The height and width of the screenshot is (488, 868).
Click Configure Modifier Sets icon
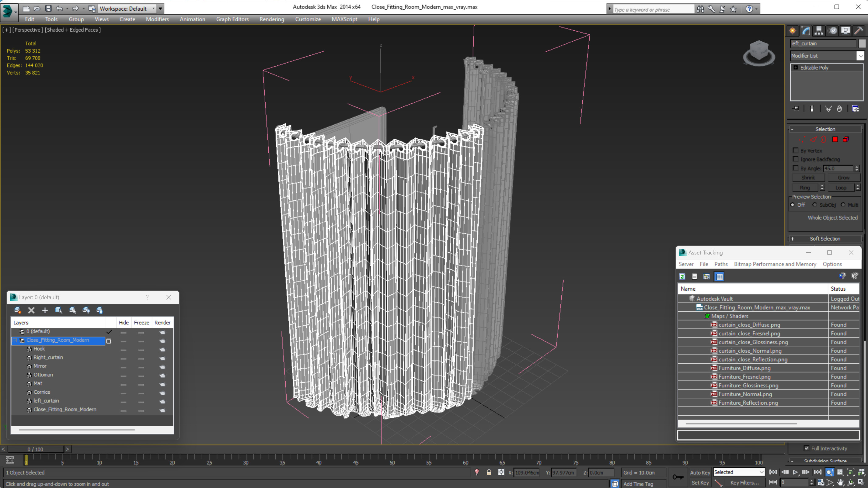(x=856, y=109)
